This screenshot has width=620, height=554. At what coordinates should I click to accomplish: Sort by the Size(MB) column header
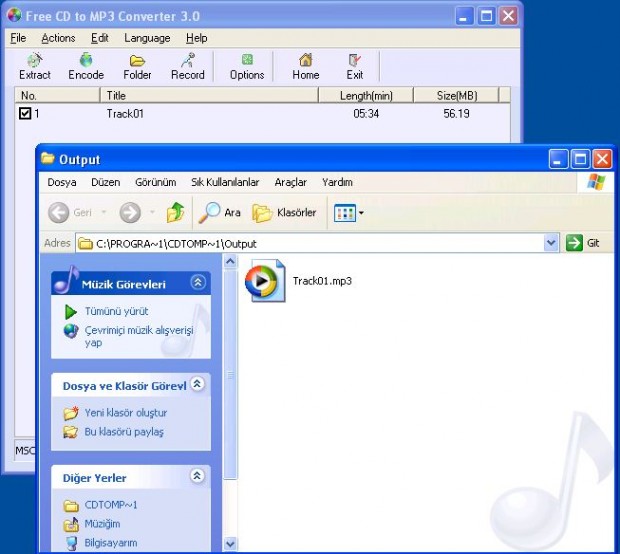point(456,95)
